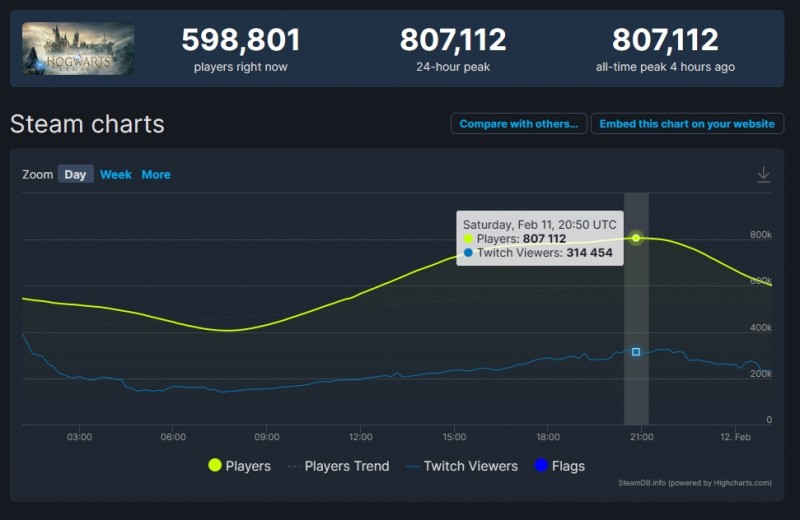Select the Day zoom option
The width and height of the screenshot is (800, 520).
tap(76, 175)
